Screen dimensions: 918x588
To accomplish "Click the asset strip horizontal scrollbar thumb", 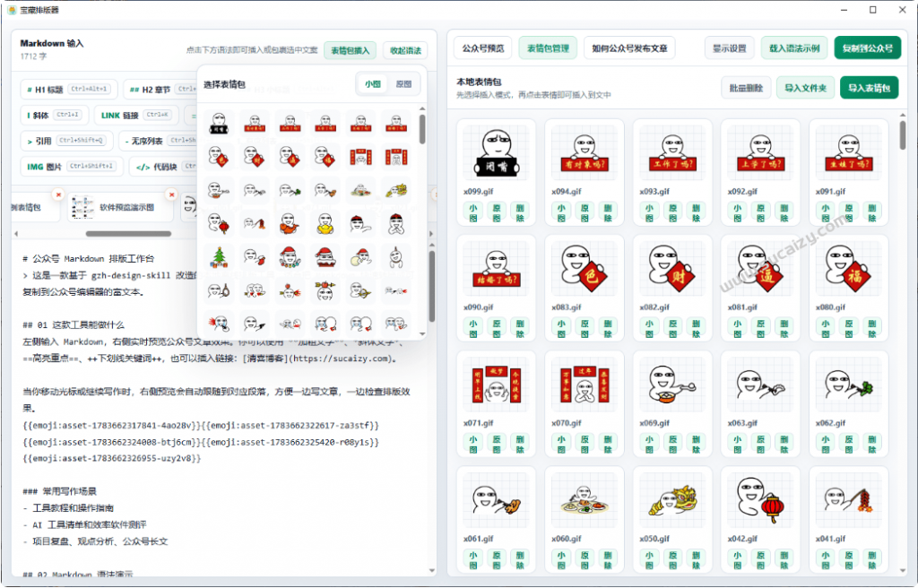I will point(129,234).
